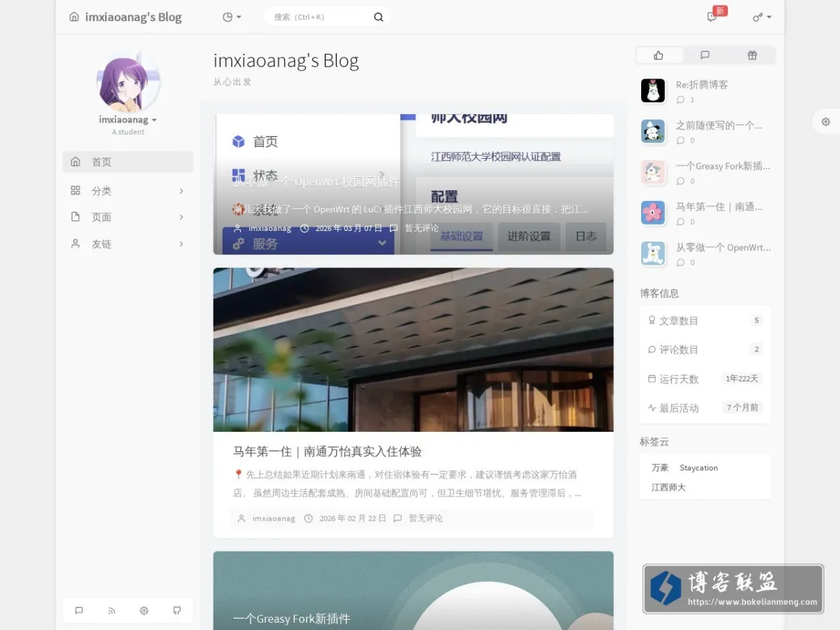
Task: Click the sidebar bottom comment icon
Action: [79, 610]
